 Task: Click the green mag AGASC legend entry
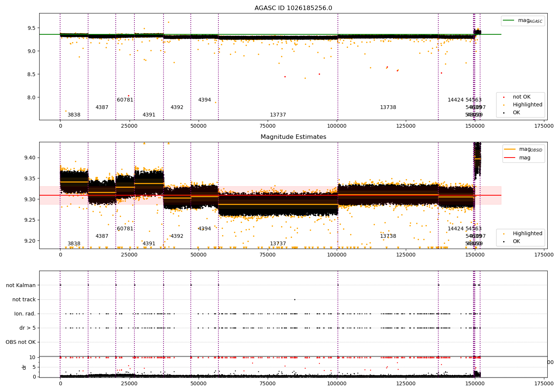pyautogui.click(x=523, y=21)
